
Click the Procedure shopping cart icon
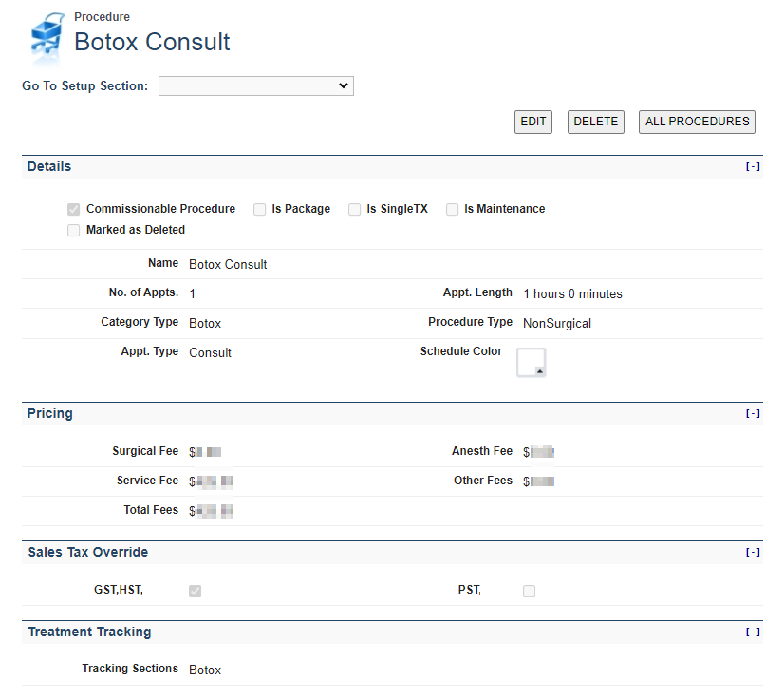pyautogui.click(x=47, y=37)
